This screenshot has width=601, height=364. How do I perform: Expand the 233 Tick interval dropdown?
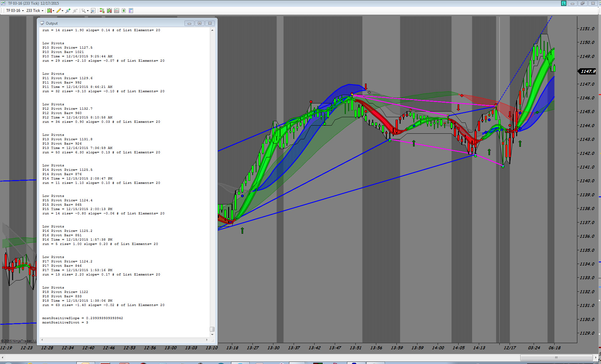(x=35, y=11)
